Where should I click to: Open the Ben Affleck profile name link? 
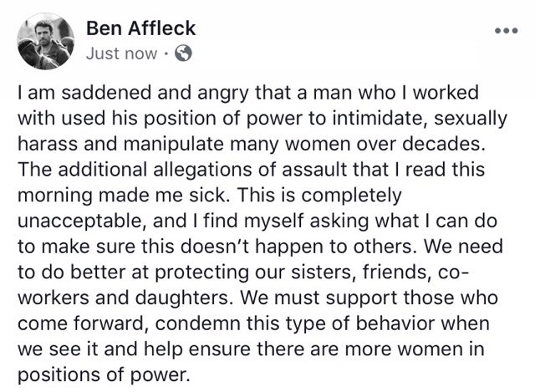pos(140,28)
